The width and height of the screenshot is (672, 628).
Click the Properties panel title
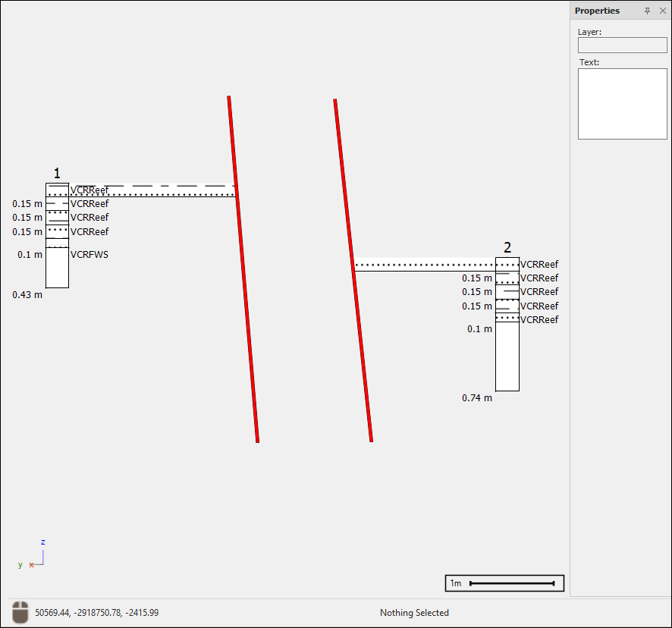coord(597,11)
